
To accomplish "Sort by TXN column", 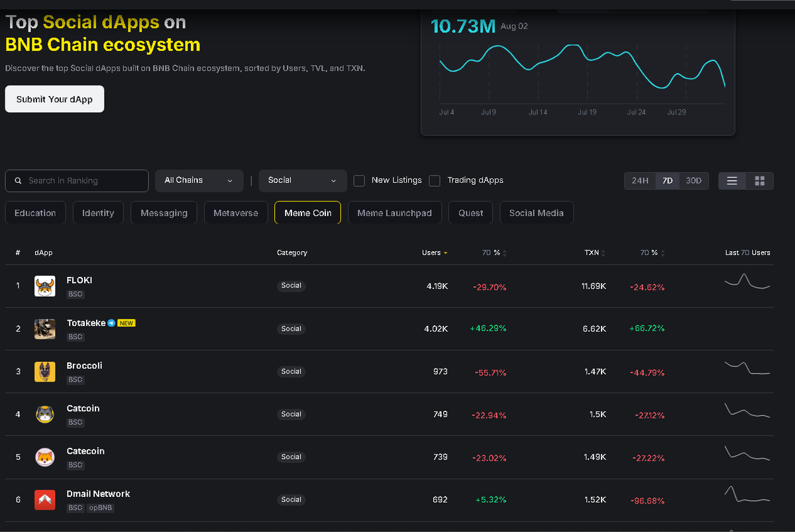I will pos(595,253).
